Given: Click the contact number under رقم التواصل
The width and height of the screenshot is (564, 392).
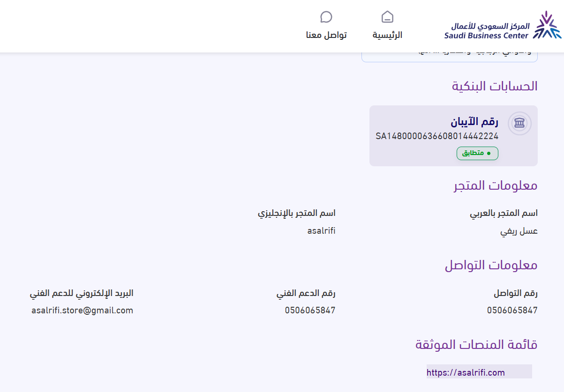Looking at the screenshot, I should 512,310.
